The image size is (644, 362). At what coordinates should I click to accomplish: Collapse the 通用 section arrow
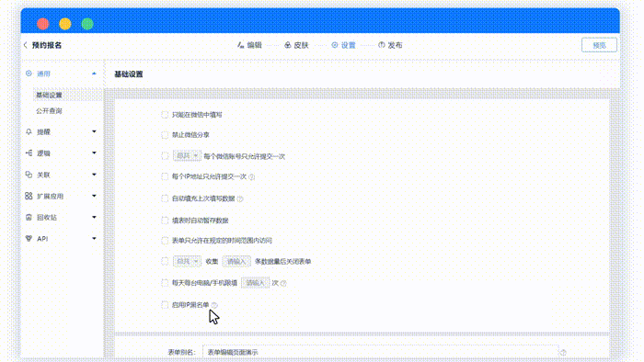(94, 74)
